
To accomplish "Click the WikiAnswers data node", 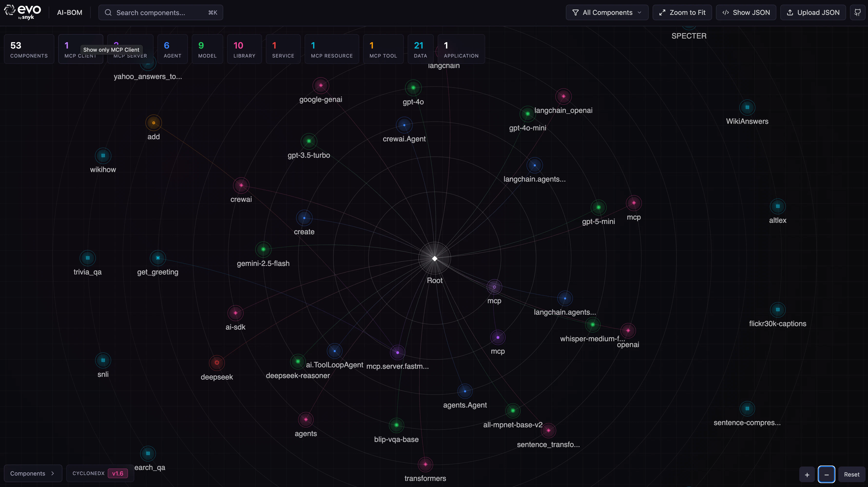I will click(747, 107).
